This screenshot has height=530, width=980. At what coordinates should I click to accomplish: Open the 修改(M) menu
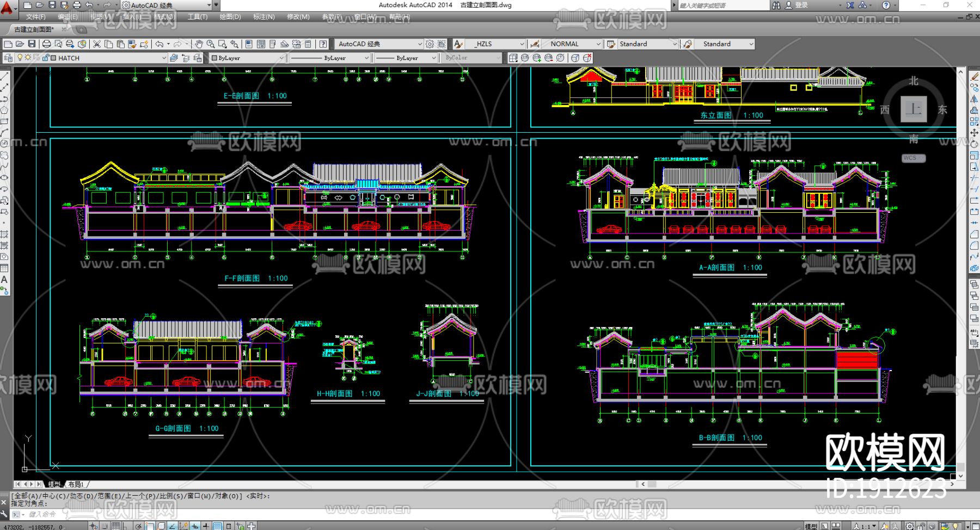298,17
